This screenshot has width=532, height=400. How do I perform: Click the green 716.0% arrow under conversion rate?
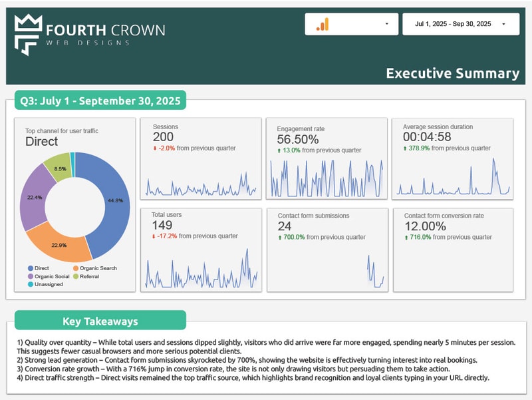click(x=407, y=236)
